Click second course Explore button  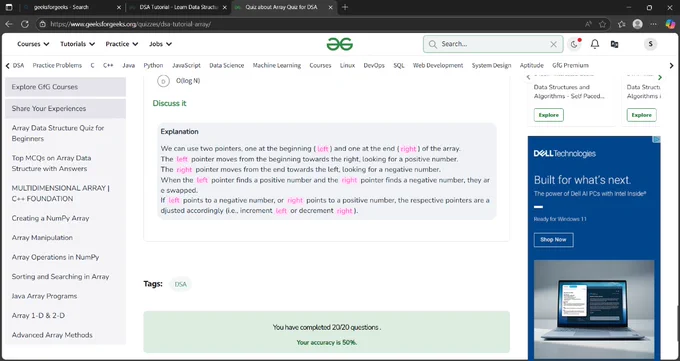[641, 115]
